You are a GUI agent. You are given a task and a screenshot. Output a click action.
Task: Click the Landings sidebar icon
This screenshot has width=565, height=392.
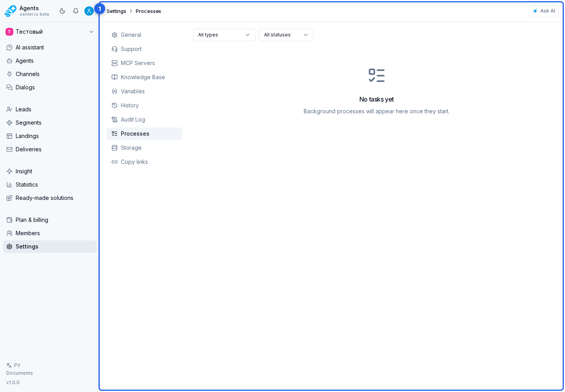point(9,136)
